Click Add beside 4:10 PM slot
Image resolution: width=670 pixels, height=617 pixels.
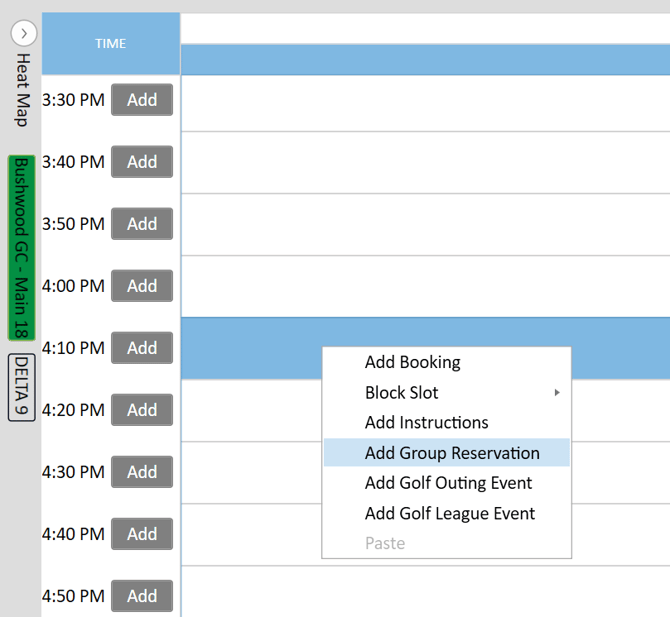tap(142, 348)
